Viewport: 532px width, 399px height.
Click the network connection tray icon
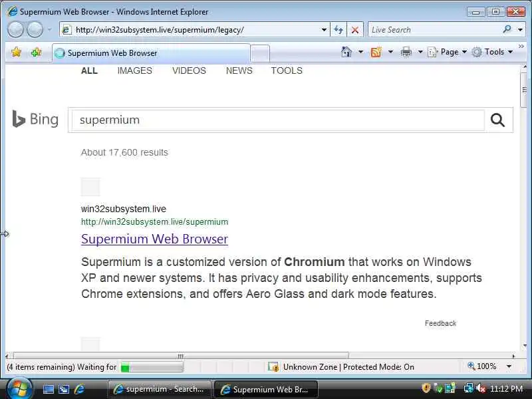point(468,388)
